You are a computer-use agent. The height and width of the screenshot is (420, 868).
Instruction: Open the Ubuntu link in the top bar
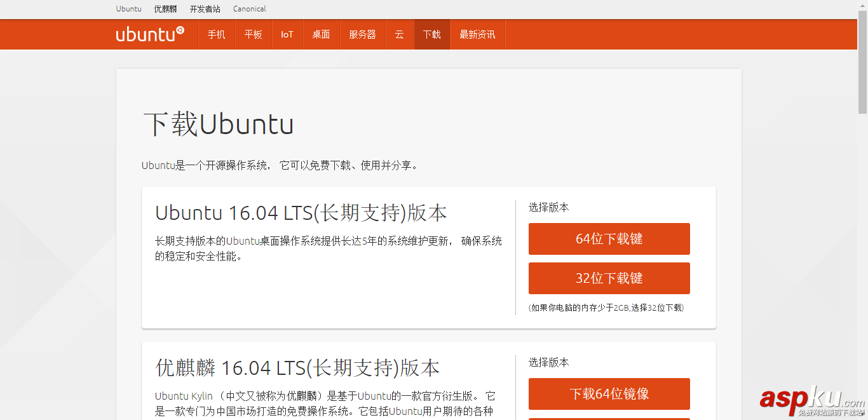coord(129,9)
